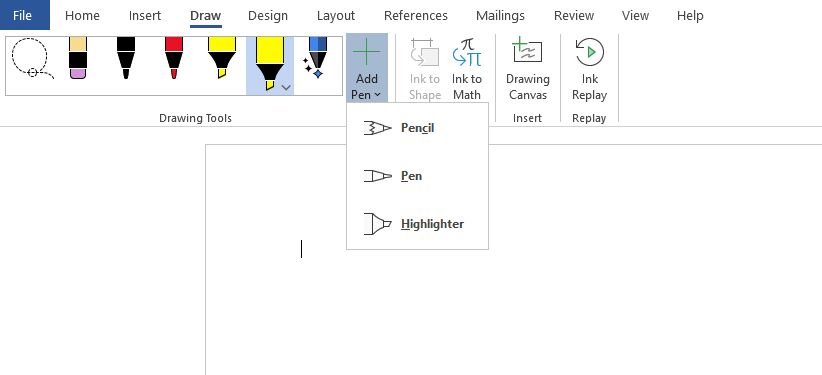Add a Pen from the menu
The width and height of the screenshot is (822, 375).
click(x=417, y=176)
